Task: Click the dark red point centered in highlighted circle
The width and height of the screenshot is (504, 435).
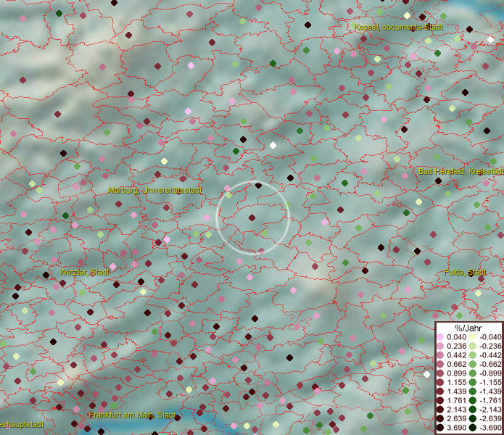Action: (252, 217)
